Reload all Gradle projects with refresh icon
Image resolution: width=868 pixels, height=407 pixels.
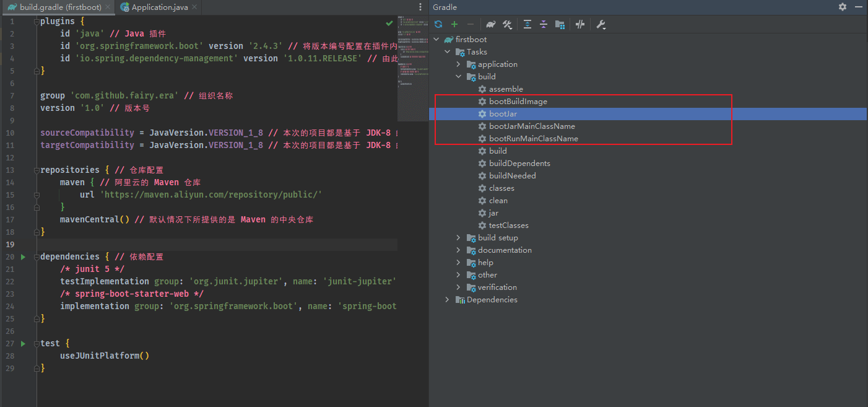[438, 24]
